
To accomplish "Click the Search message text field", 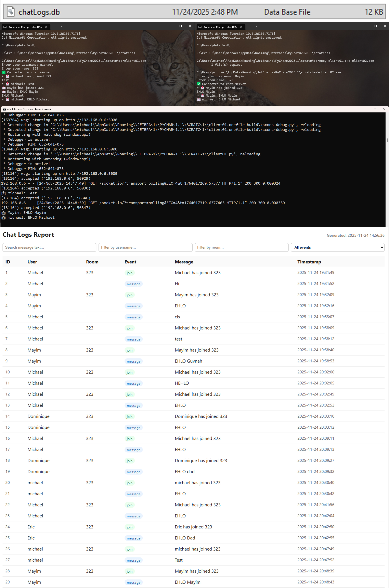I will 49,247.
